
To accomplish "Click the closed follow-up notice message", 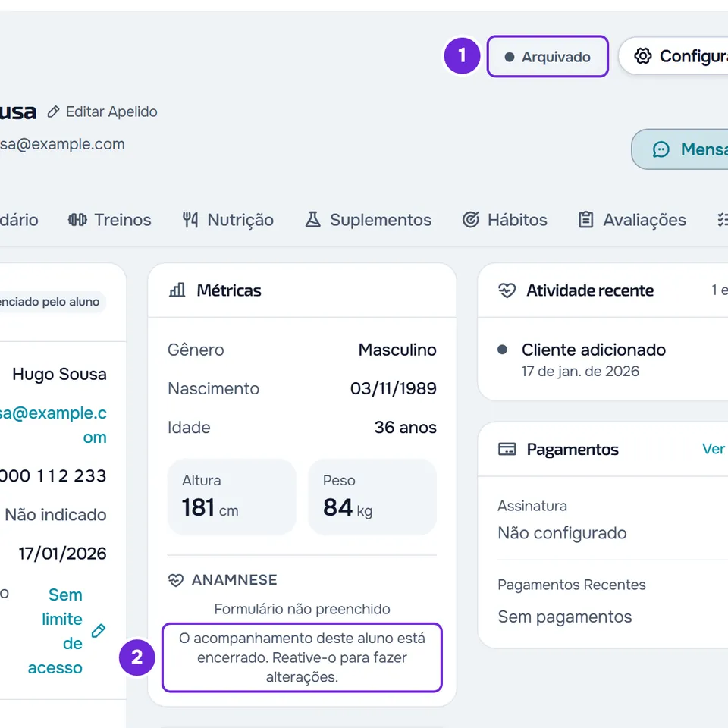I will [x=303, y=657].
